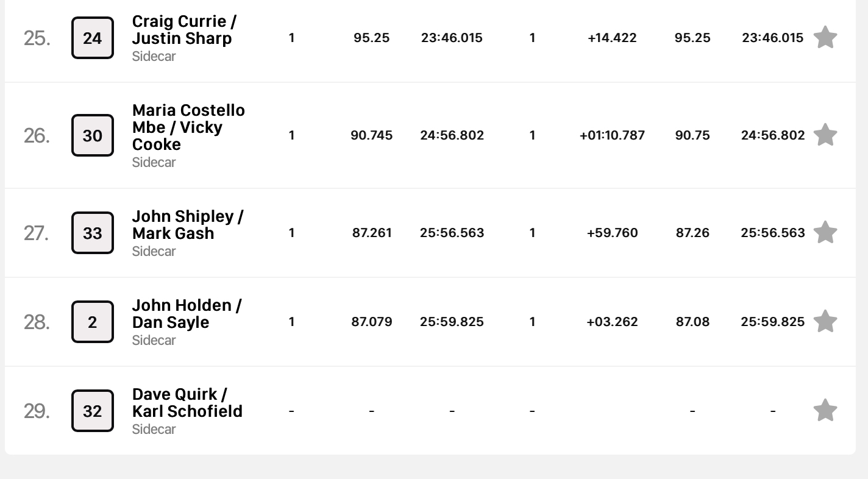Click position number 28.
Screen dimensions: 868x479
(x=37, y=322)
